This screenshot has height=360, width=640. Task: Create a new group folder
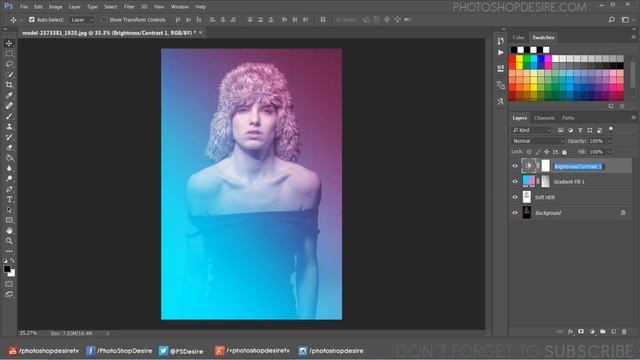point(603,331)
